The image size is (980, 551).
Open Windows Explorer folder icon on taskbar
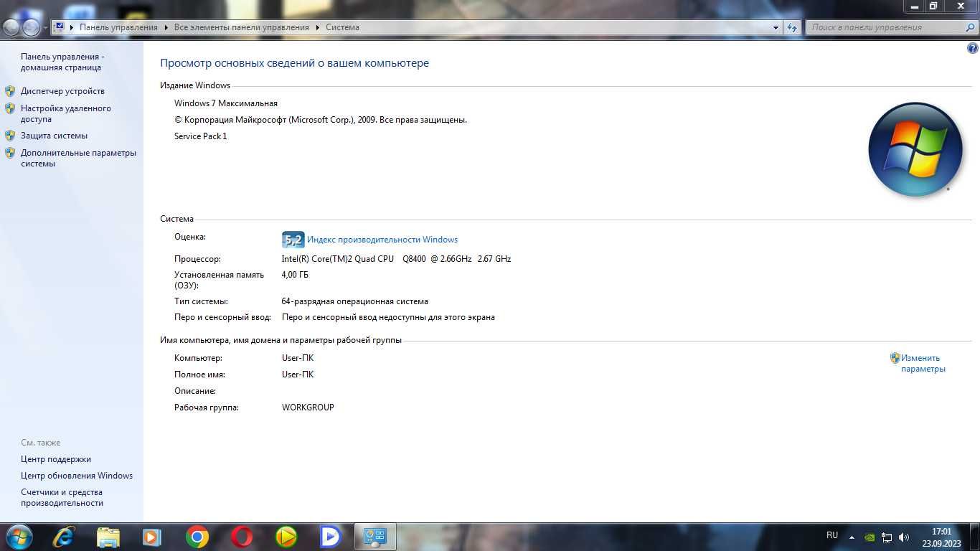[x=108, y=537]
